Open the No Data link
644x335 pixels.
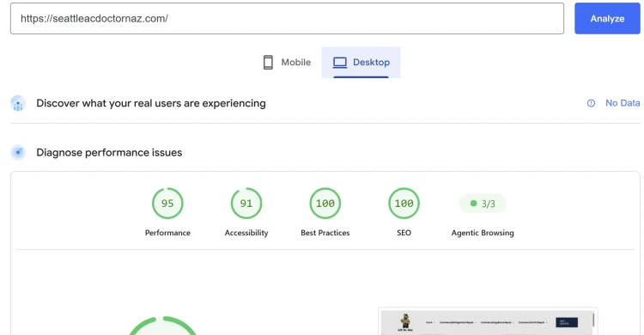623,103
